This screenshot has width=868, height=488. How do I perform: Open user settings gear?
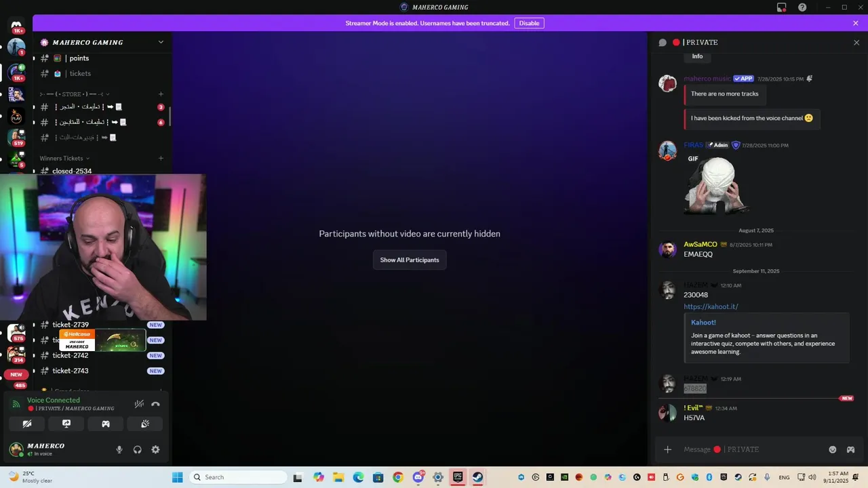(x=155, y=449)
